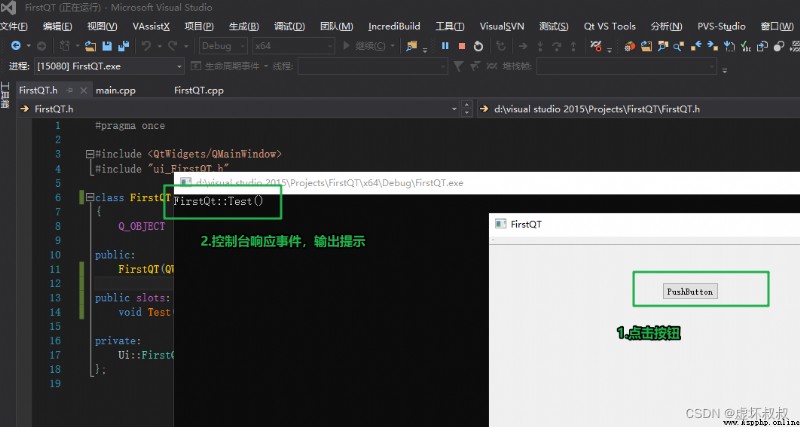This screenshot has width=800, height=427.
Task: Open the Qt VS Tools menu
Action: coord(610,27)
